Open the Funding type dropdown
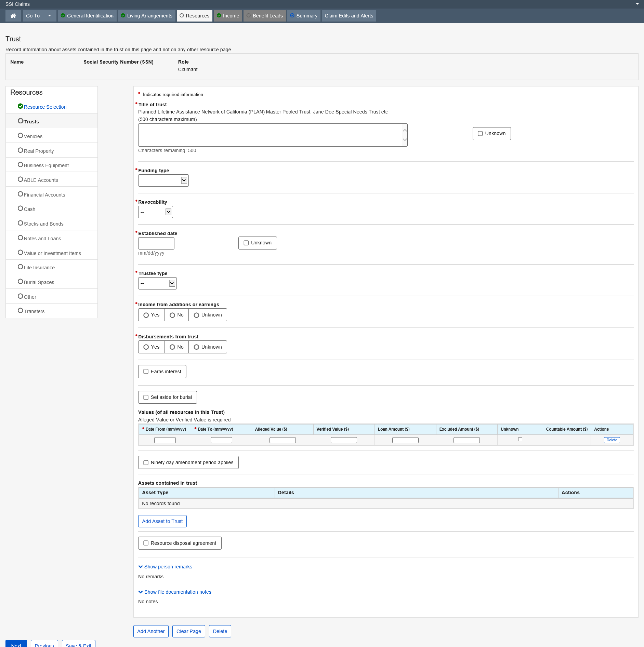The width and height of the screenshot is (644, 647). click(163, 180)
